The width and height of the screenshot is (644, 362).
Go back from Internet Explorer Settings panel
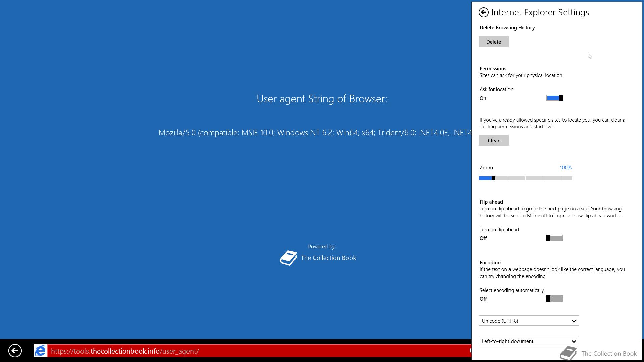[x=483, y=12]
